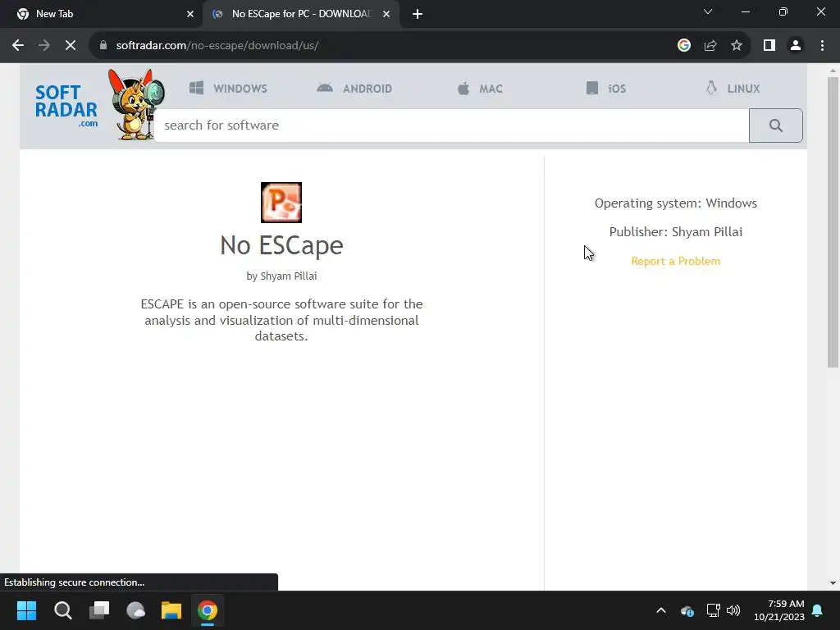
Task: Click the page vertical scrollbar
Action: 833,222
